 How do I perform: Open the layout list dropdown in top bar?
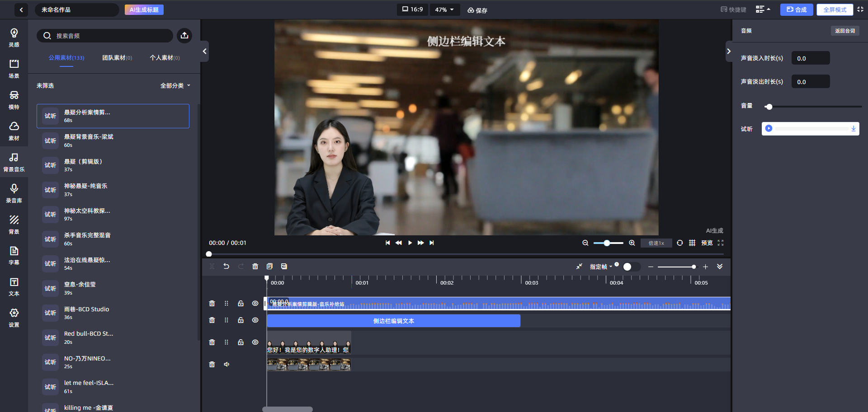(763, 9)
